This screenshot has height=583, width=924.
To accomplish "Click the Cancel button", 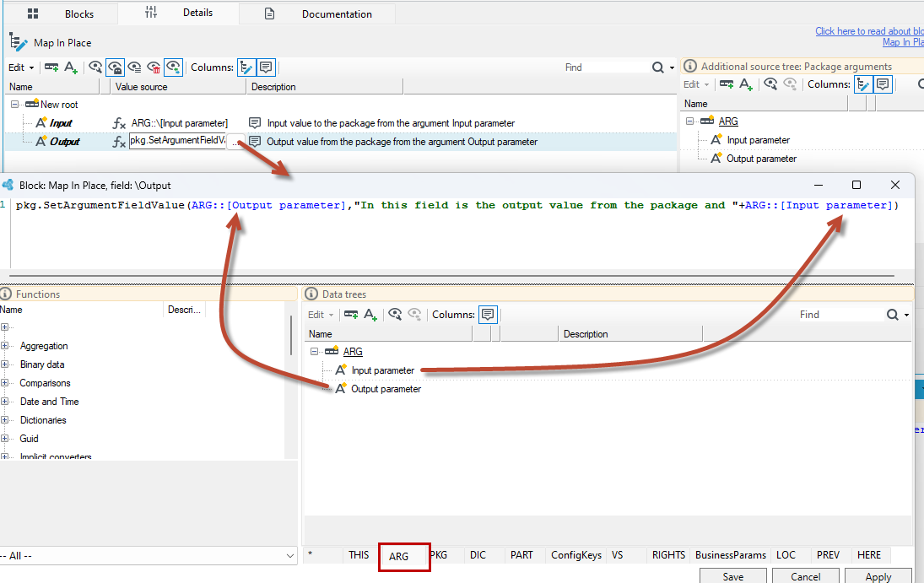I will click(806, 576).
